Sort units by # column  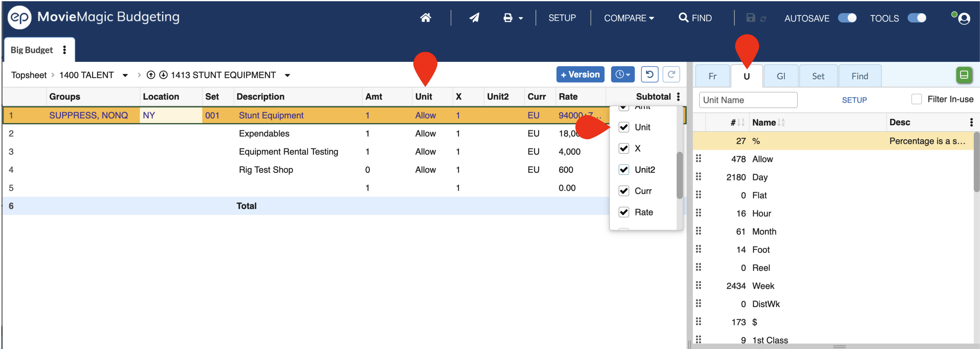[x=737, y=122]
